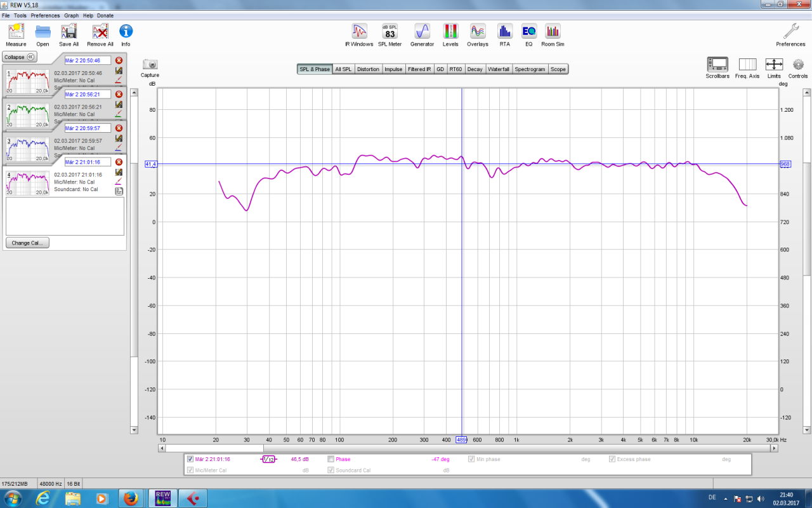Open a measurement file
The width and height of the screenshot is (812, 508).
[x=43, y=35]
